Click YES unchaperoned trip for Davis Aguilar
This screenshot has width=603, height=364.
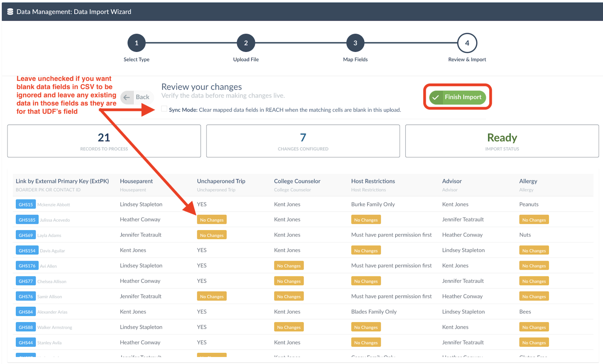click(x=202, y=250)
